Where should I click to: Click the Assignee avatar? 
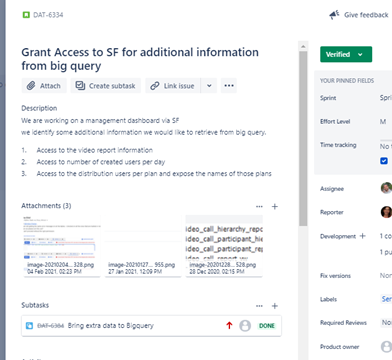click(x=386, y=188)
